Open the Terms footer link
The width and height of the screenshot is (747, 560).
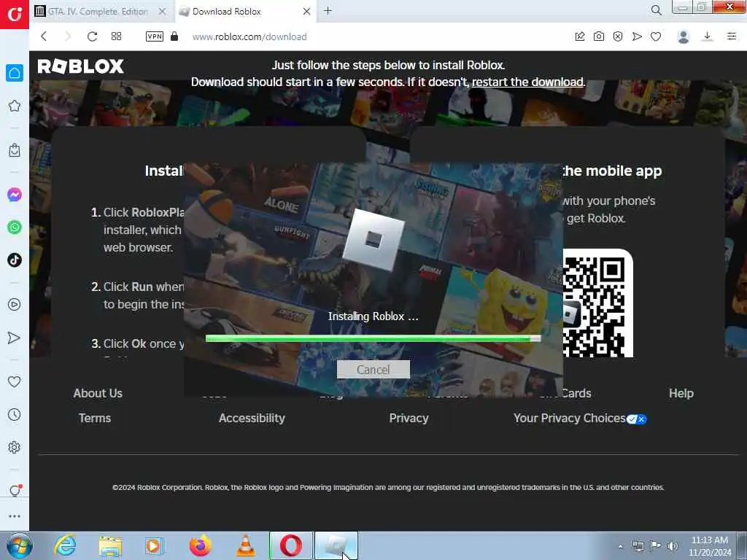95,418
